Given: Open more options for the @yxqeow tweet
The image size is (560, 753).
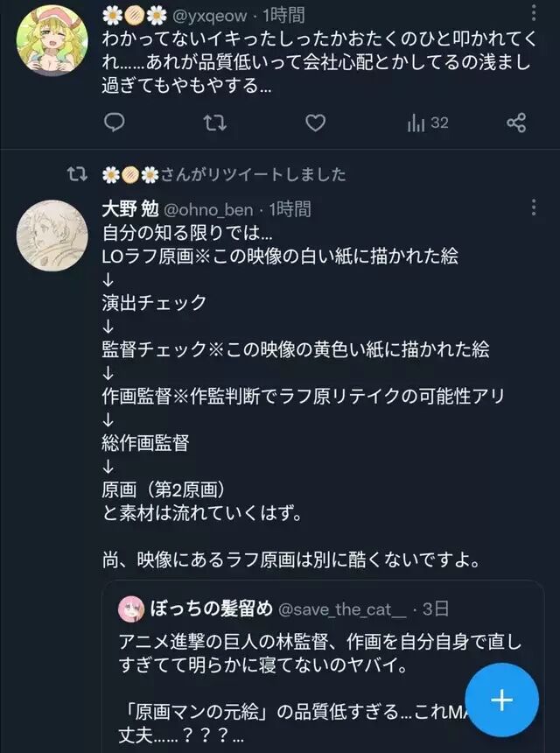Looking at the screenshot, I should click(534, 12).
